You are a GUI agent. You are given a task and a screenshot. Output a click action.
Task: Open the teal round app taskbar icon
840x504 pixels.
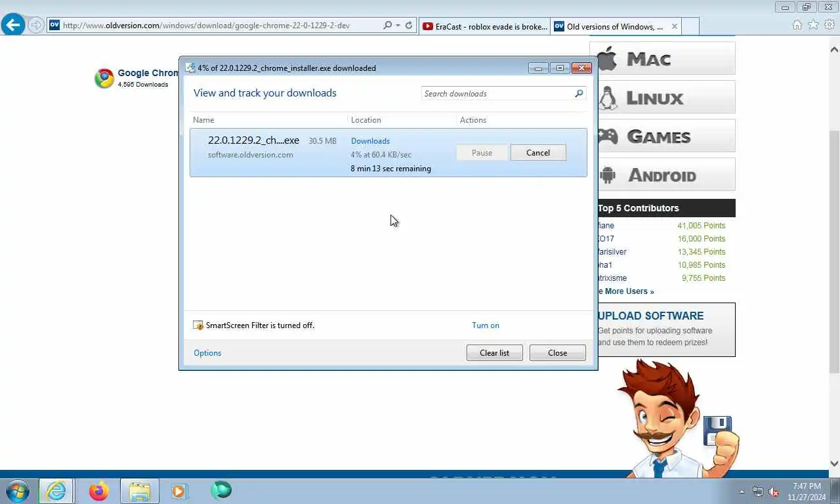(x=221, y=490)
